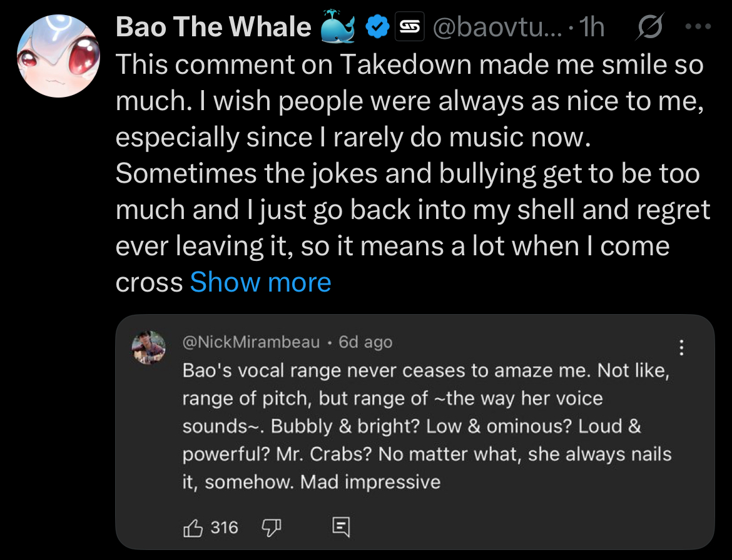Click the whale emoji after the name
The height and width of the screenshot is (560, 732).
[338, 28]
